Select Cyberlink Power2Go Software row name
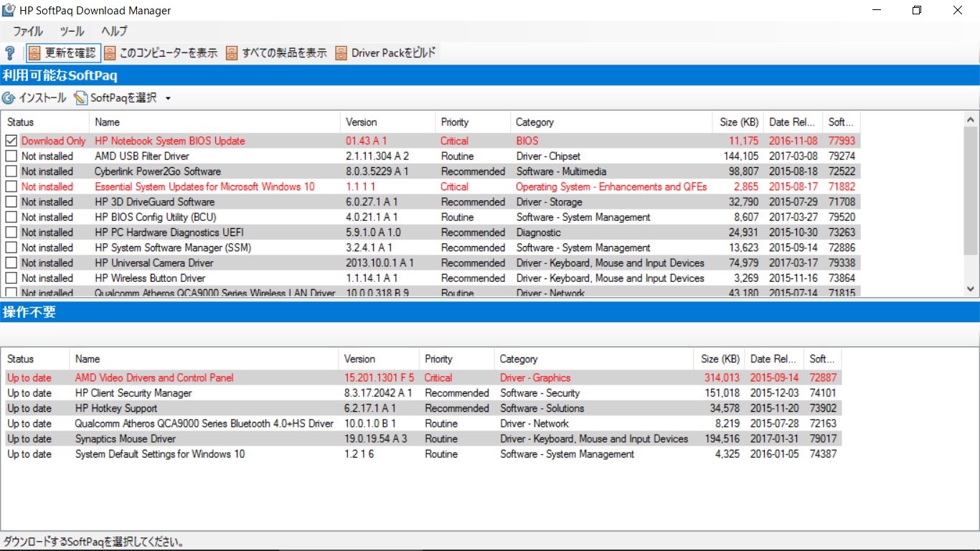Screen dimensions: 980x551 158,171
